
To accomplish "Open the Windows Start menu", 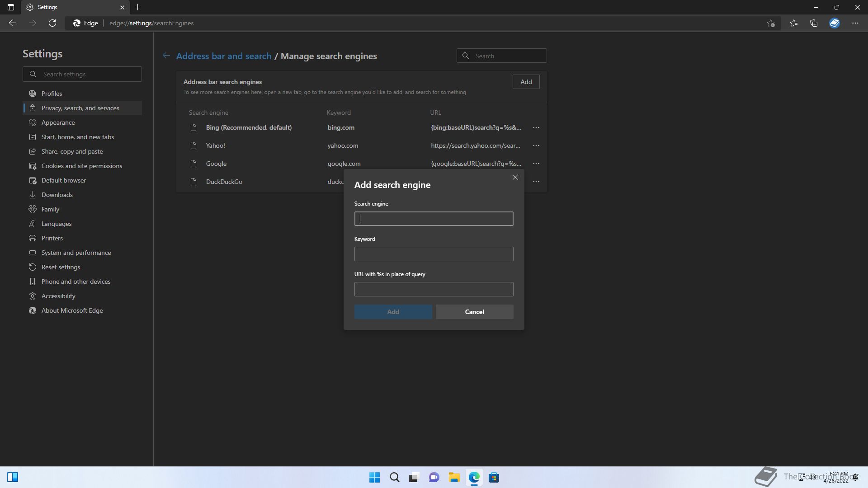I will pos(375,477).
